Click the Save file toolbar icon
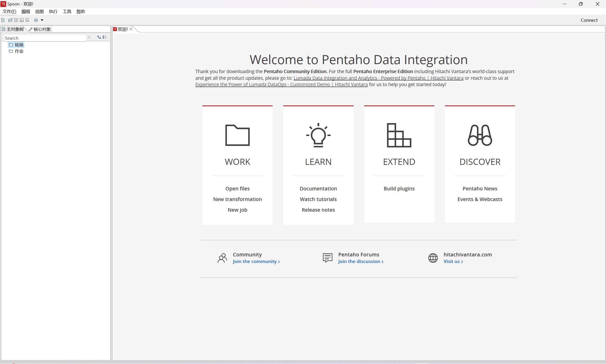 coord(22,20)
